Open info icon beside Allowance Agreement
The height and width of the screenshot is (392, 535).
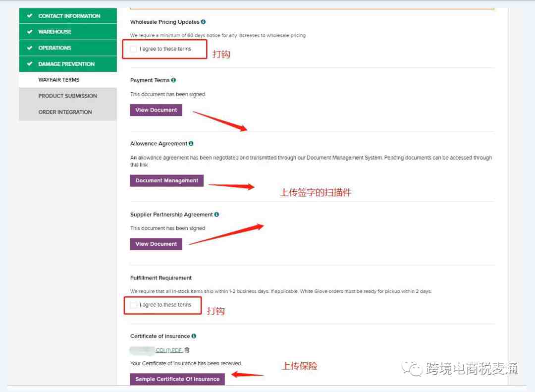[x=191, y=143]
